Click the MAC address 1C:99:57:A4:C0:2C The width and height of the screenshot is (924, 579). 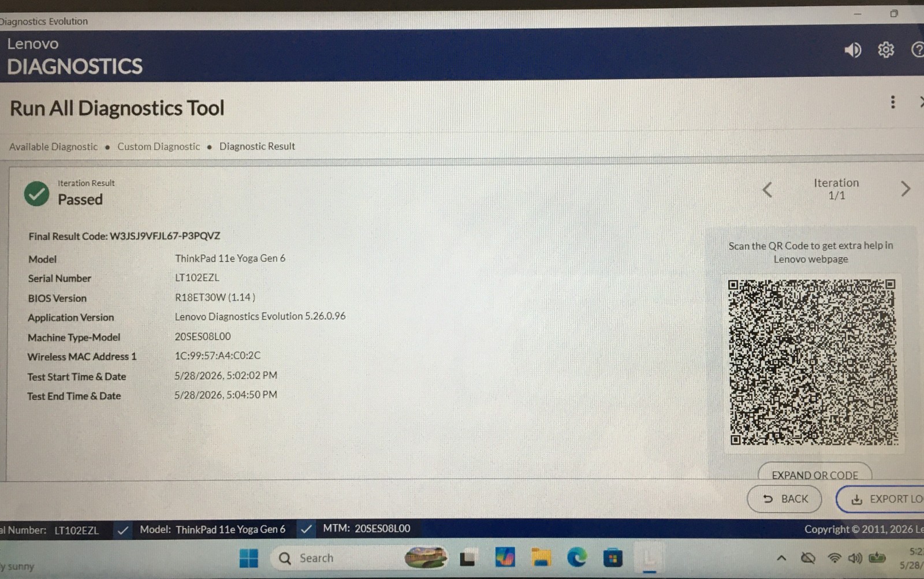coord(218,355)
